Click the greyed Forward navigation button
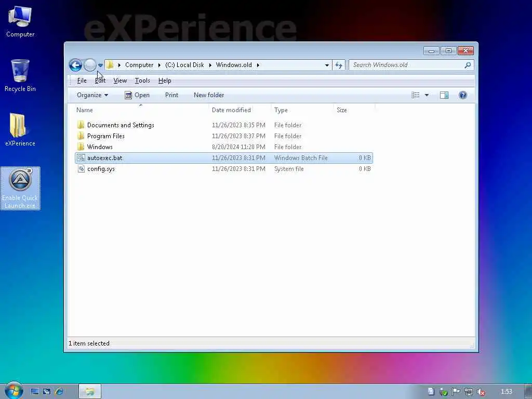Image resolution: width=532 pixels, height=399 pixels. pyautogui.click(x=90, y=65)
